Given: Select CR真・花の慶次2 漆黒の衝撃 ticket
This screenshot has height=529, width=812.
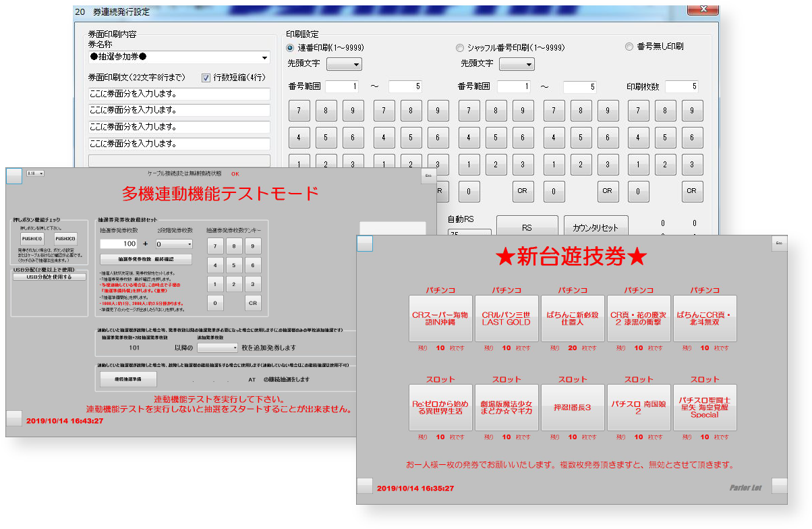Looking at the screenshot, I should click(x=639, y=318).
